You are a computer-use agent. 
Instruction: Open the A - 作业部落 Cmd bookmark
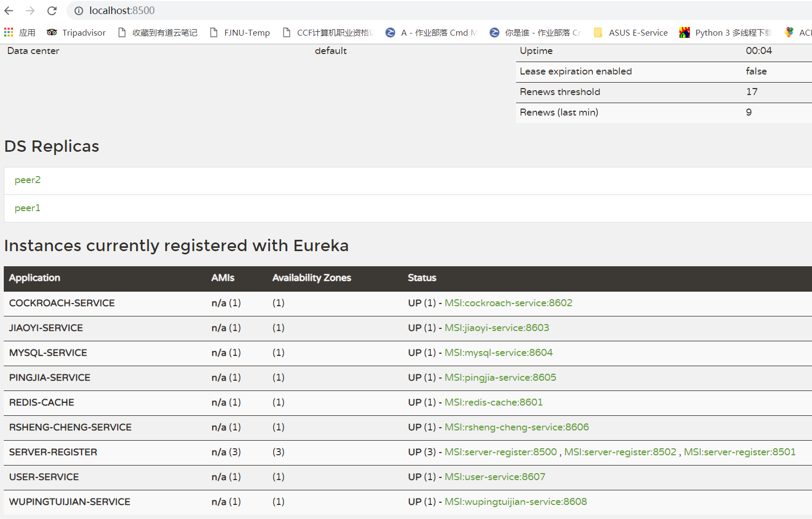pos(431,33)
